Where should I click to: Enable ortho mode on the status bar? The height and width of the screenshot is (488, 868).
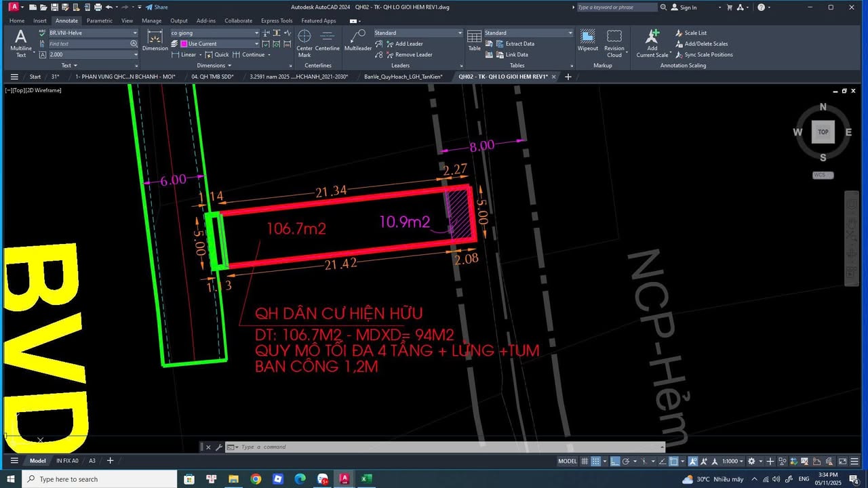[615, 461]
